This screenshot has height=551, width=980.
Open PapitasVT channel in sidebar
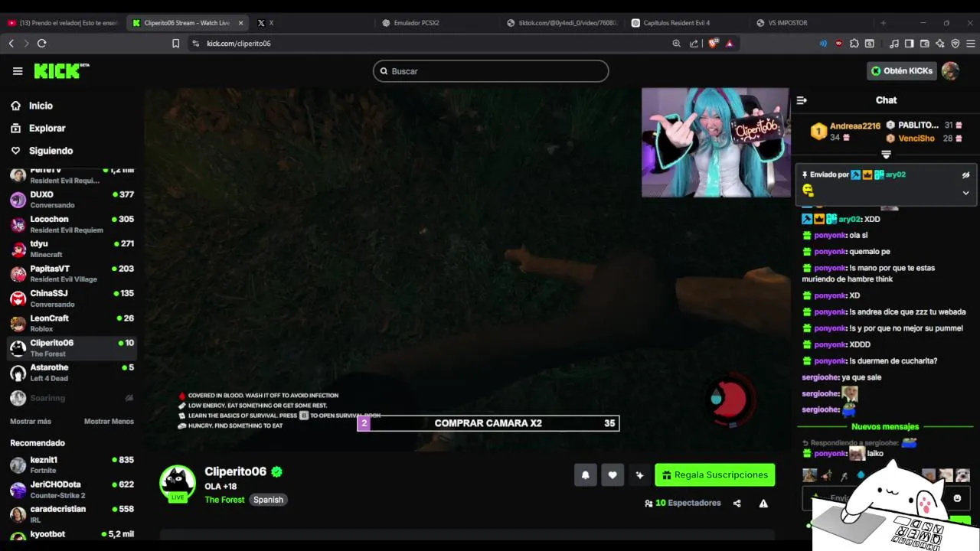coord(71,273)
